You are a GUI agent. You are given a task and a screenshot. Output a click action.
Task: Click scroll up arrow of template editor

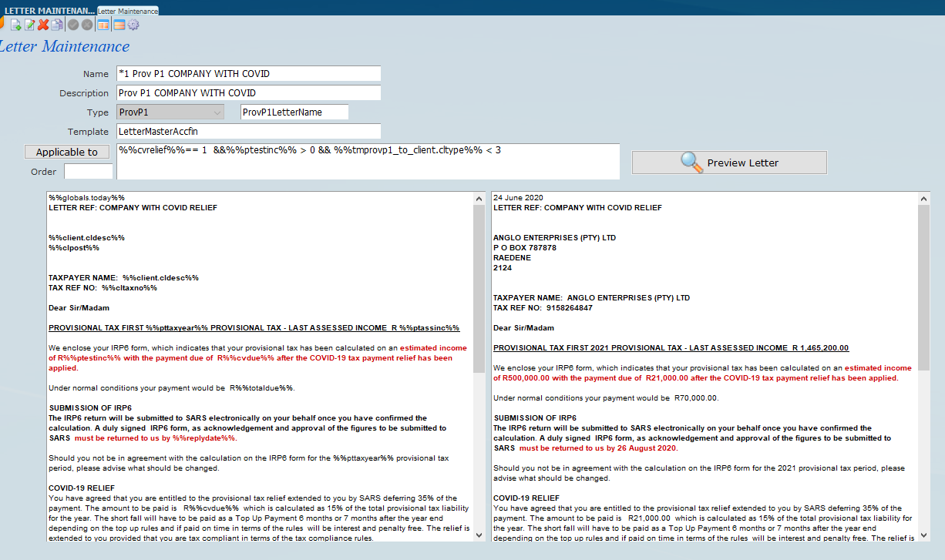click(479, 198)
